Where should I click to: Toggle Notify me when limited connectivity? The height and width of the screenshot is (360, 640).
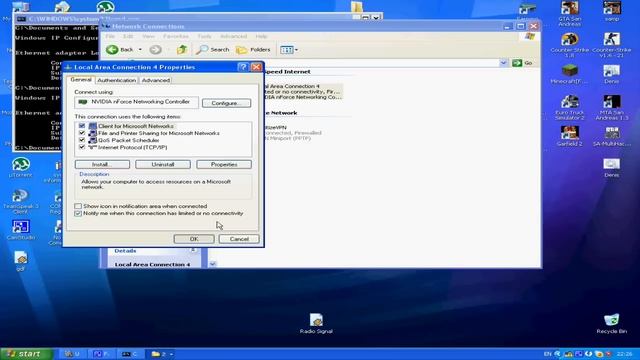click(78, 213)
